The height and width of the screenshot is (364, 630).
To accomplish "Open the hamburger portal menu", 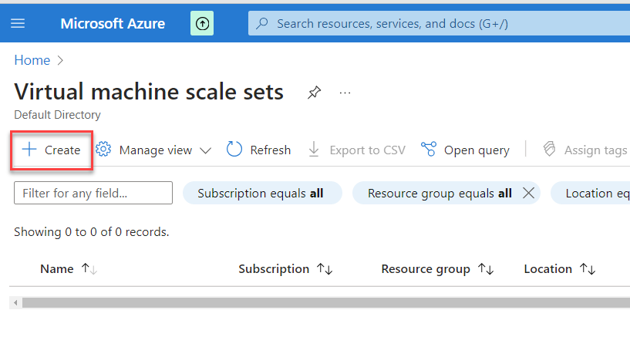I will (x=18, y=23).
